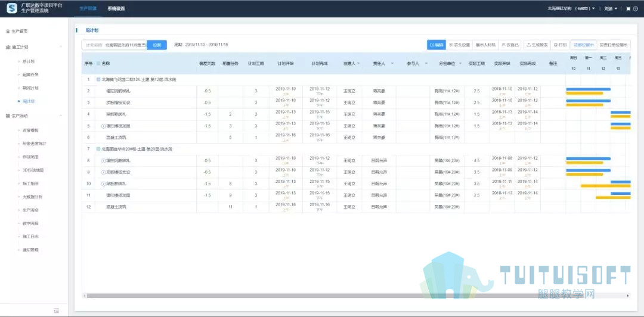644x317 pixels.
Task: Click the blue 设置 button
Action: [157, 45]
